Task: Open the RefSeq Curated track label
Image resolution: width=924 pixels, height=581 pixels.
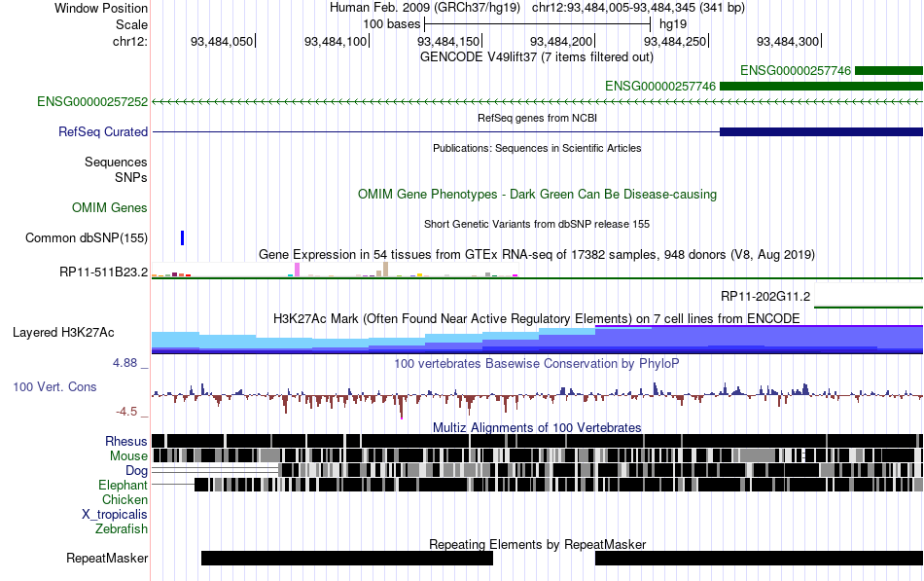Action: coord(103,131)
